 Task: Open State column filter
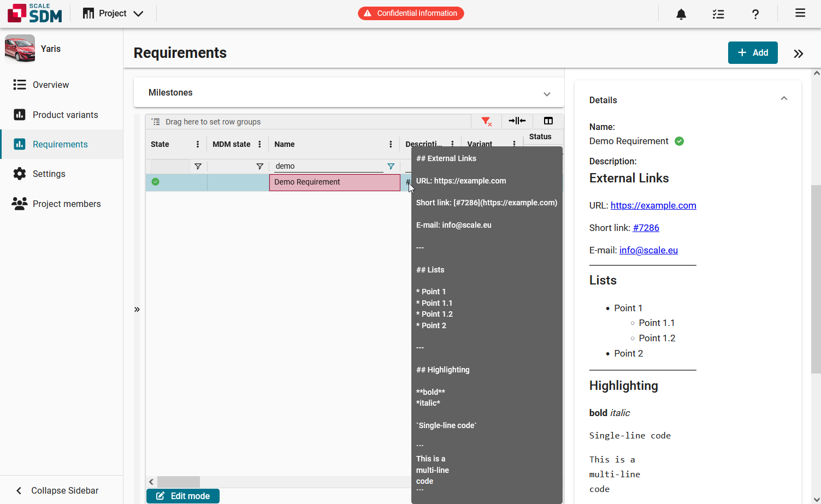pos(198,167)
